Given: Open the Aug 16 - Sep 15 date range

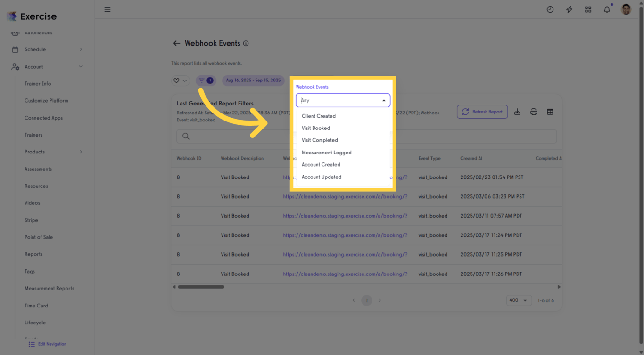Looking at the screenshot, I should tap(253, 81).
